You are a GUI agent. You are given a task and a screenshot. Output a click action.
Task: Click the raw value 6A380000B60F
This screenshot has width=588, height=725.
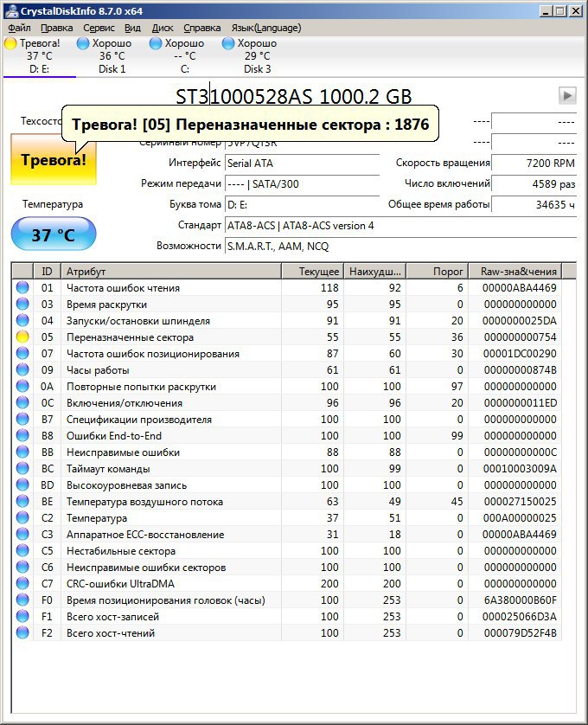(x=521, y=600)
